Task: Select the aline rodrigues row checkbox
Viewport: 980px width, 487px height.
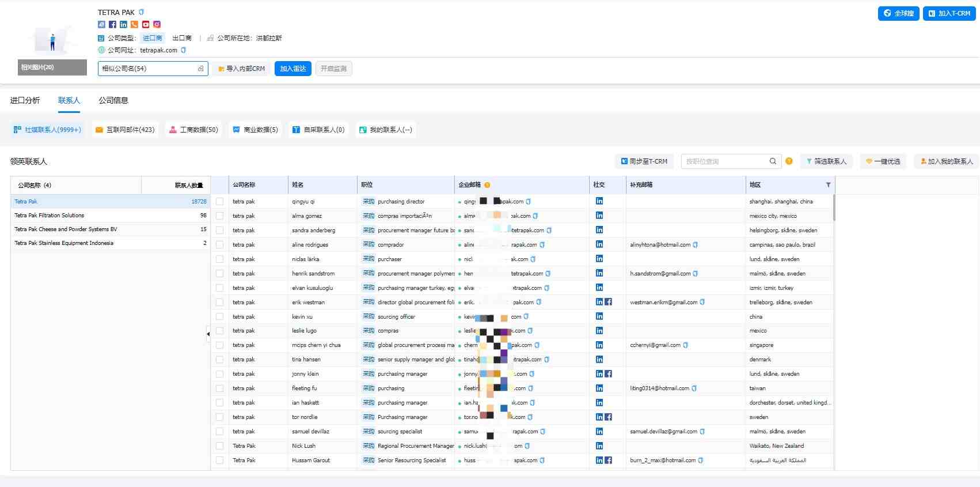Action: [x=219, y=245]
